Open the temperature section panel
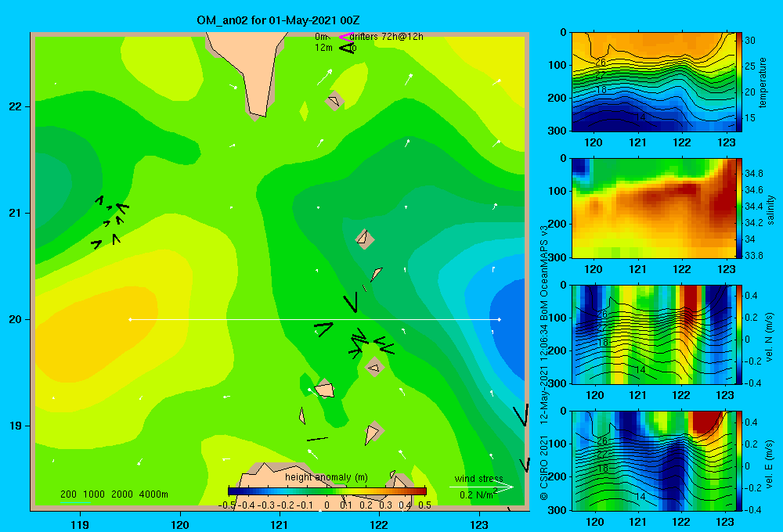Viewport: 783px width, 532px height. (x=653, y=82)
